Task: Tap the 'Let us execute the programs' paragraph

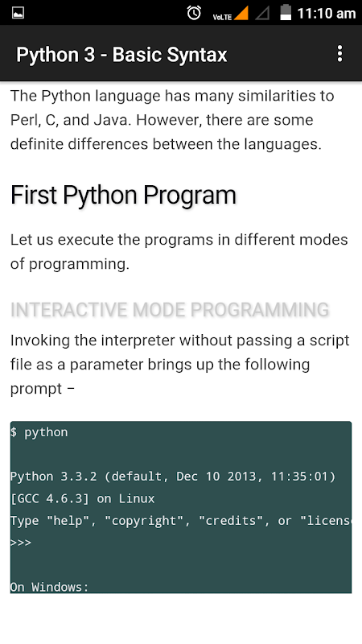Action: click(x=179, y=251)
